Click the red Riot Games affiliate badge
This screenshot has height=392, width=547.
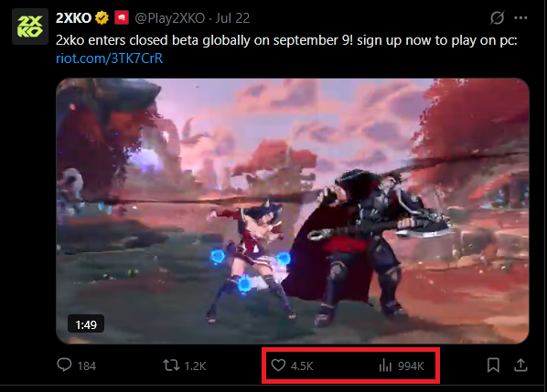click(122, 17)
